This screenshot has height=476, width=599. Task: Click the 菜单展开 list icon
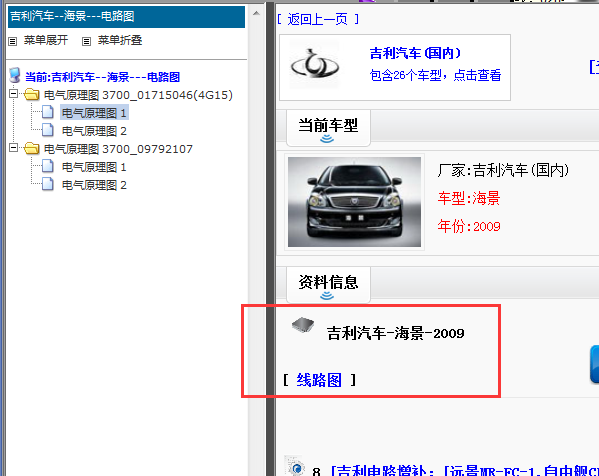(13, 41)
